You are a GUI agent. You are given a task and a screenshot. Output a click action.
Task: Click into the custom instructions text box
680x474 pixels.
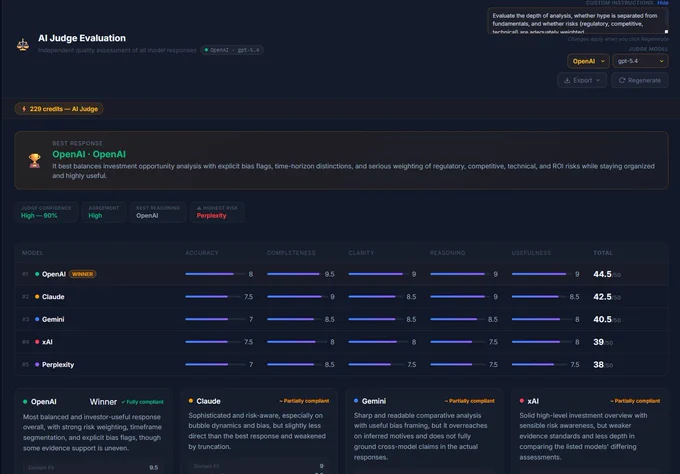(578, 21)
